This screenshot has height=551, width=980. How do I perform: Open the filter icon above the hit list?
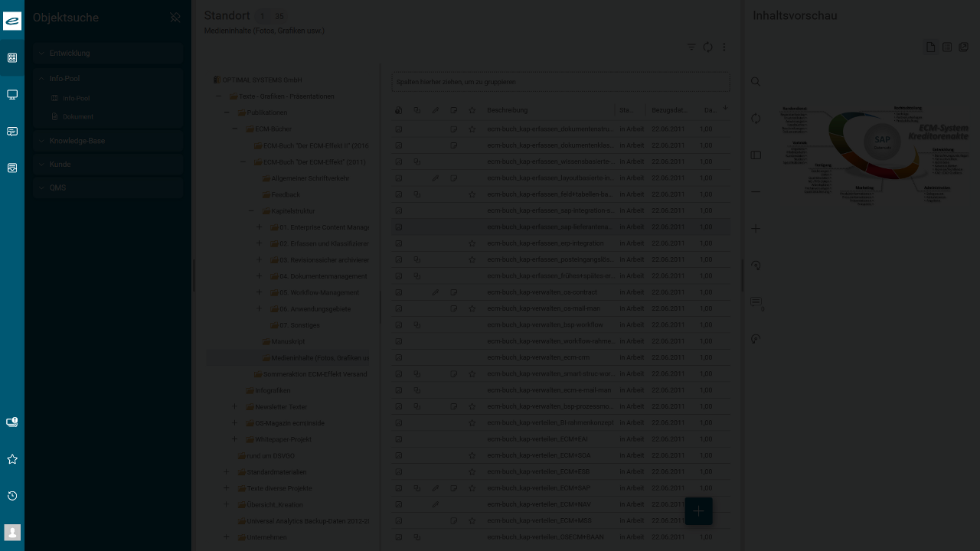(691, 47)
